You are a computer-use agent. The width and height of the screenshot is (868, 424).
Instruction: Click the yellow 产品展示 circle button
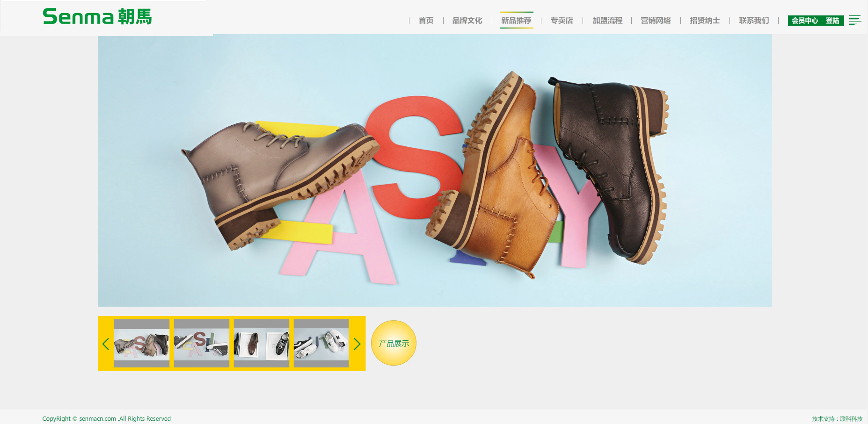[394, 343]
